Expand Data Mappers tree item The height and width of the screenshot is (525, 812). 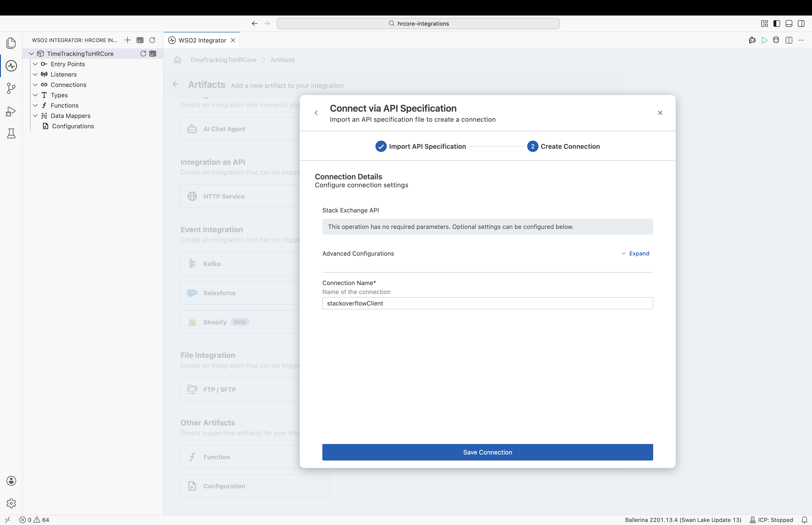pos(35,116)
